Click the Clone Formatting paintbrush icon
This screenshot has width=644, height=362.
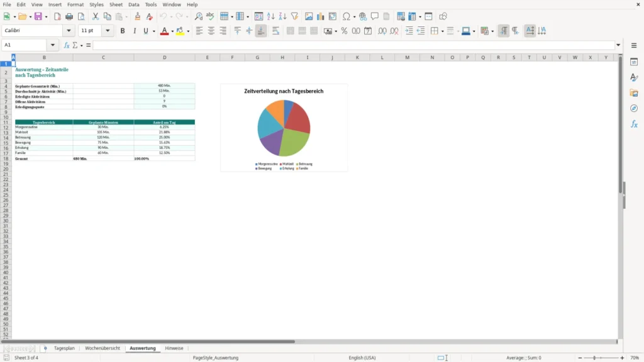pos(138,16)
